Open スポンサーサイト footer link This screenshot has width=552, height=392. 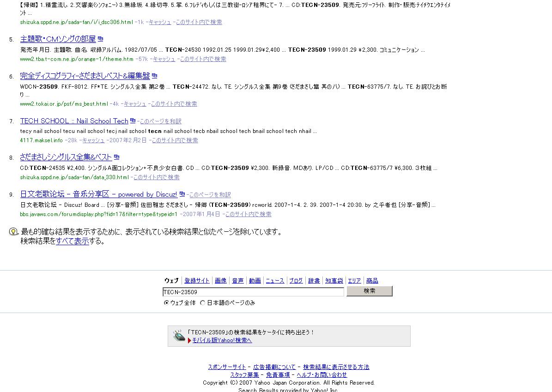227,367
